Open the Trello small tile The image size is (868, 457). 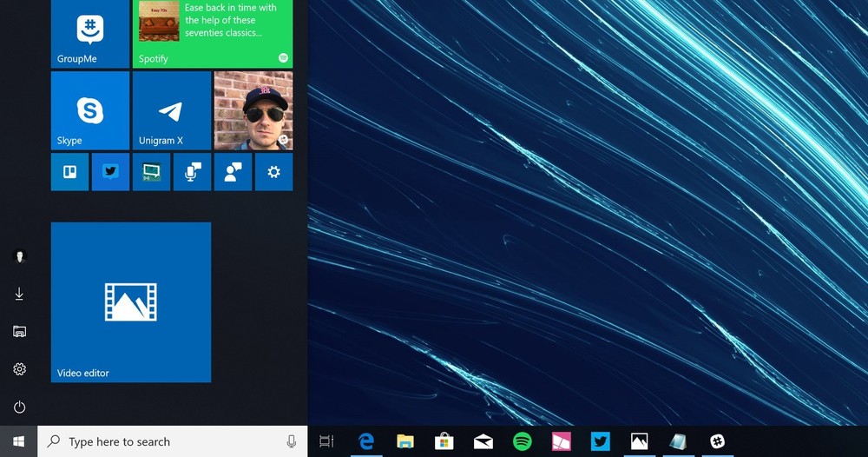69,172
